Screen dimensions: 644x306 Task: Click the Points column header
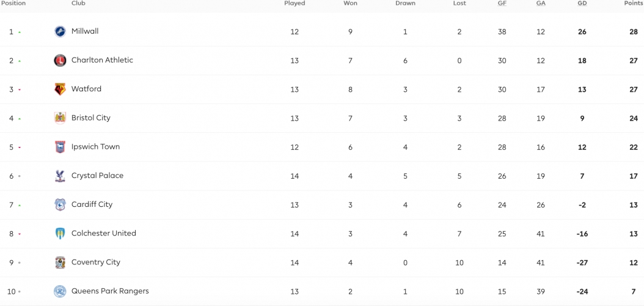click(x=633, y=3)
